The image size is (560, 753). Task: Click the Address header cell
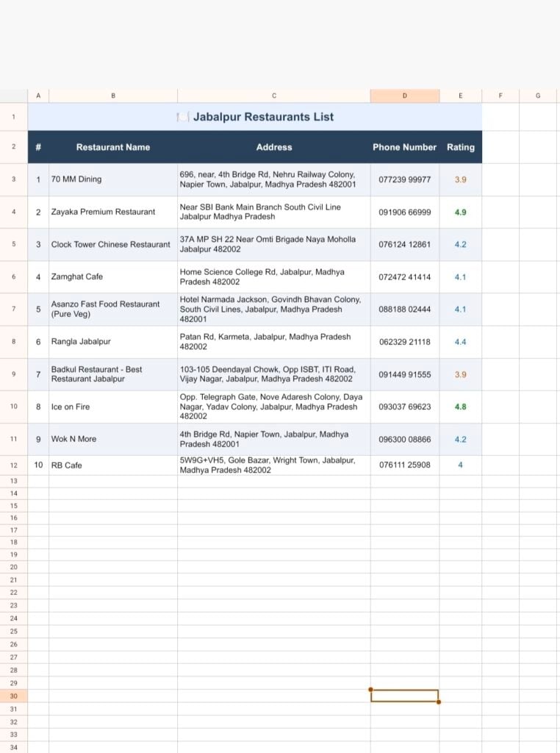point(274,147)
